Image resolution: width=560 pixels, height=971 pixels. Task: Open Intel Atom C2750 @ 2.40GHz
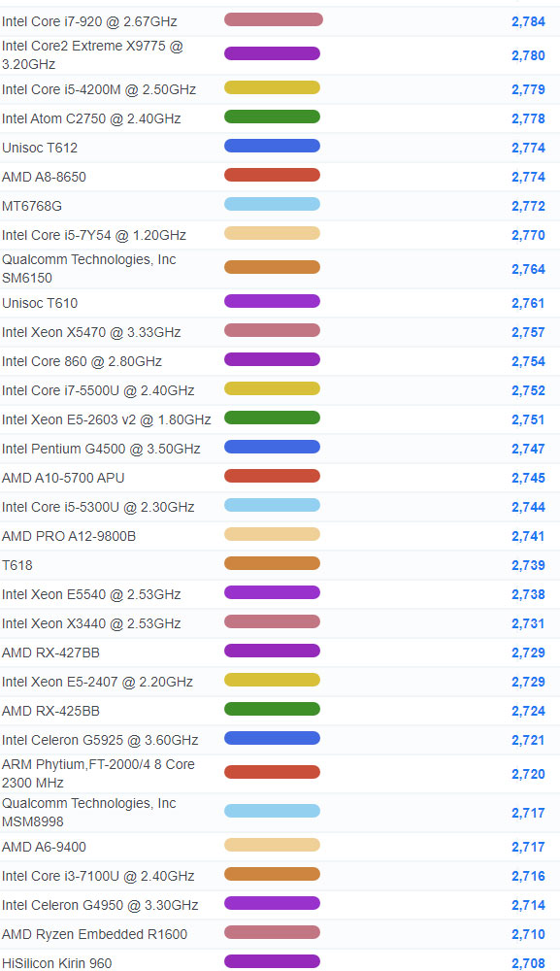point(91,118)
